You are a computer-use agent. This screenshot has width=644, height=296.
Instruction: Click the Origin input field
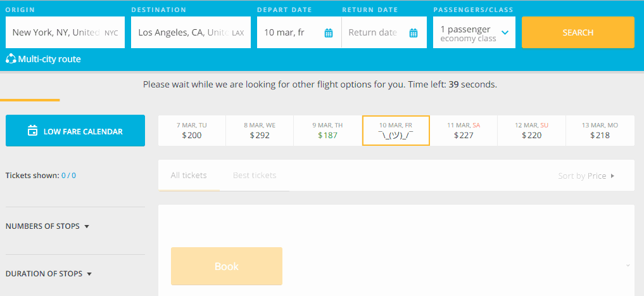point(56,33)
